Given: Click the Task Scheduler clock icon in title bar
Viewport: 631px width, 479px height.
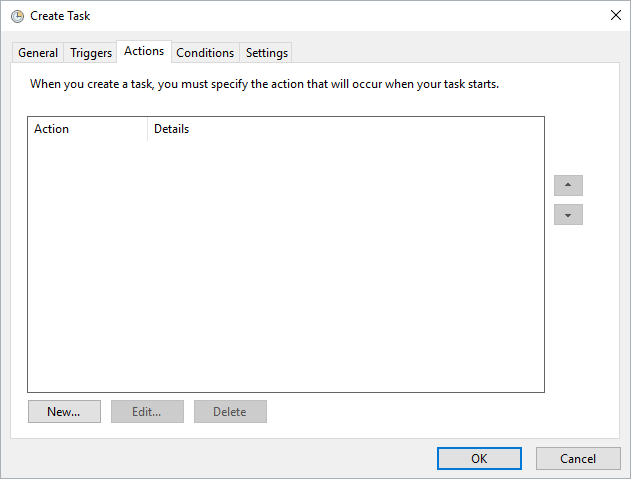Looking at the screenshot, I should click(x=17, y=16).
